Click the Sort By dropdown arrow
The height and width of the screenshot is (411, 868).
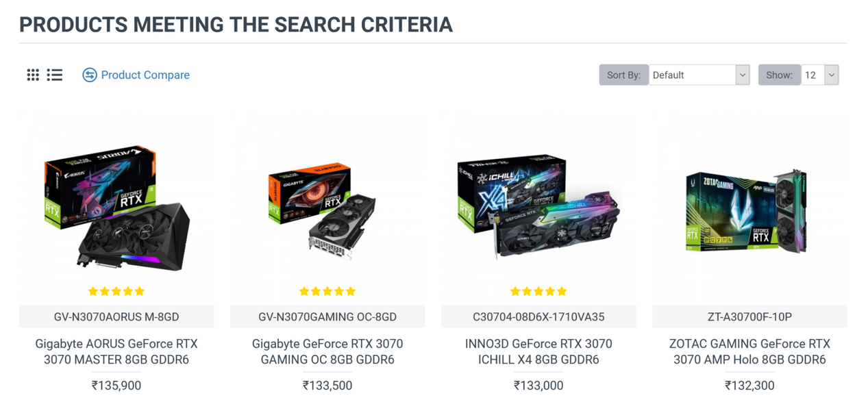[x=742, y=75]
